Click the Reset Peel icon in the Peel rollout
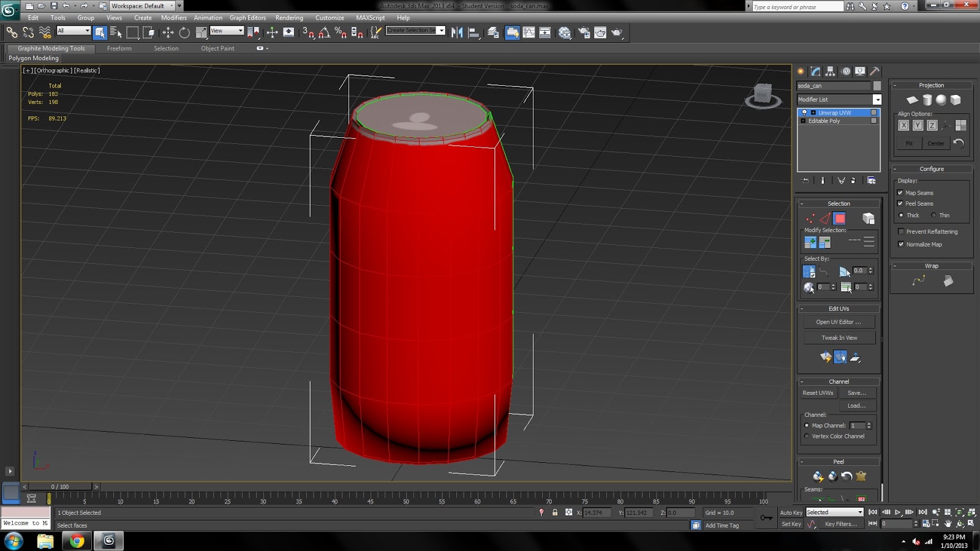The height and width of the screenshot is (551, 980). [x=846, y=476]
